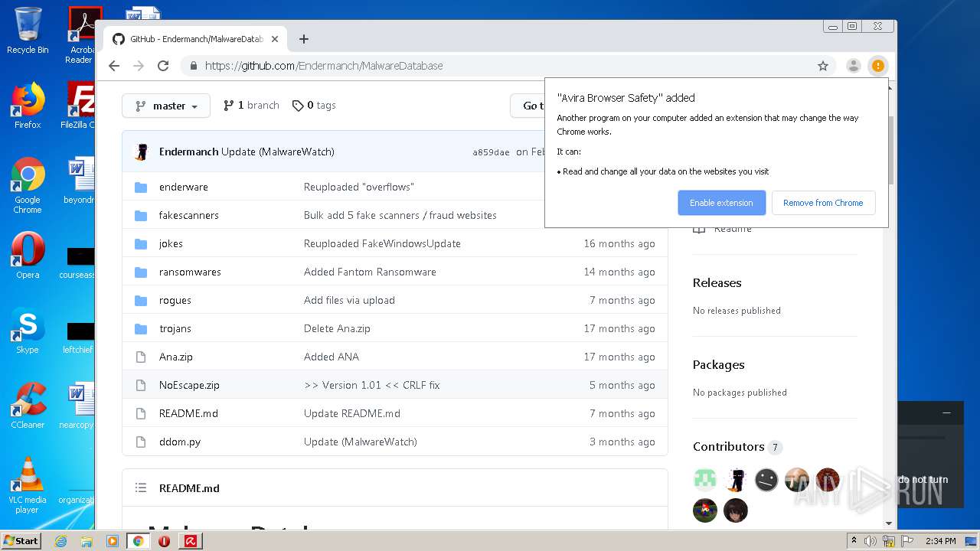Screen dimensions: 980x551
Task: Launch Skype desktop shortcut
Action: (28, 331)
